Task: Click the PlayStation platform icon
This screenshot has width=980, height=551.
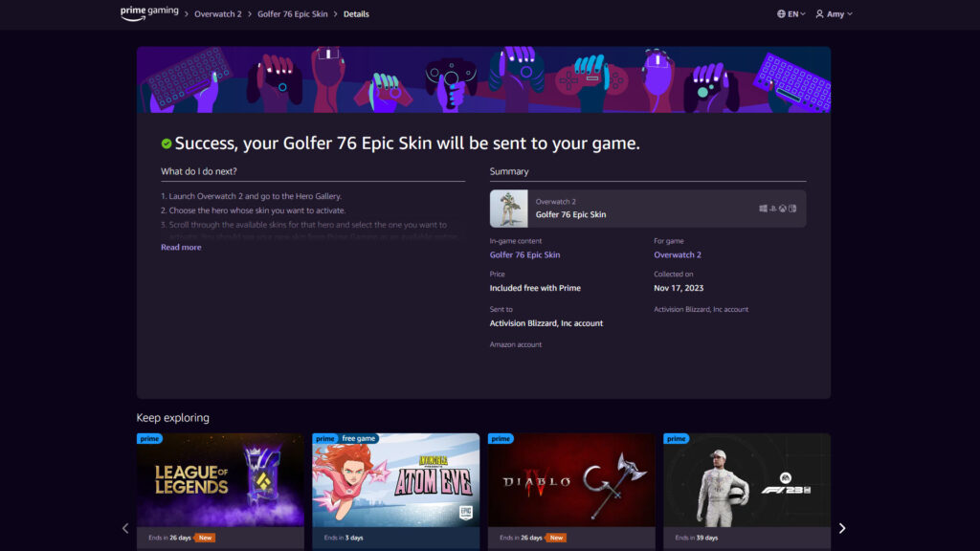Action: [x=773, y=209]
